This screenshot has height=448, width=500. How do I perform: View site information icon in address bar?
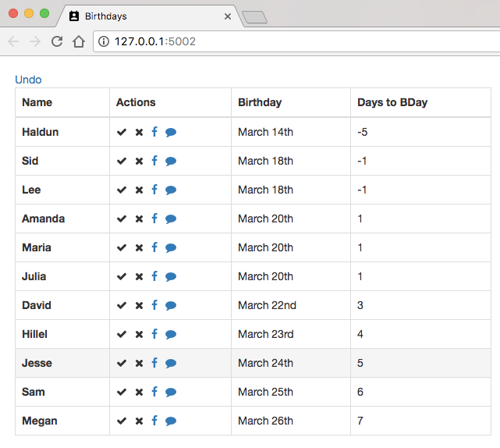coord(104,41)
